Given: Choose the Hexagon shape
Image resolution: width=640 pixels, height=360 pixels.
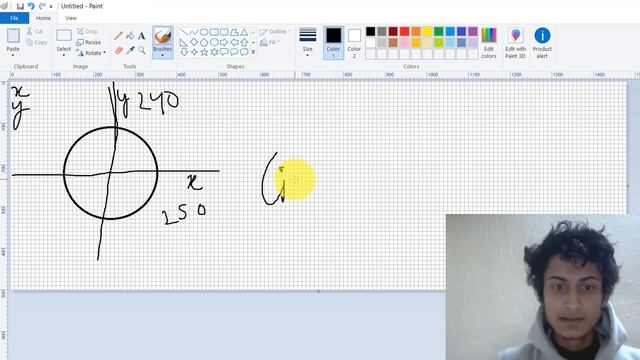Looking at the screenshot, I should [x=214, y=42].
